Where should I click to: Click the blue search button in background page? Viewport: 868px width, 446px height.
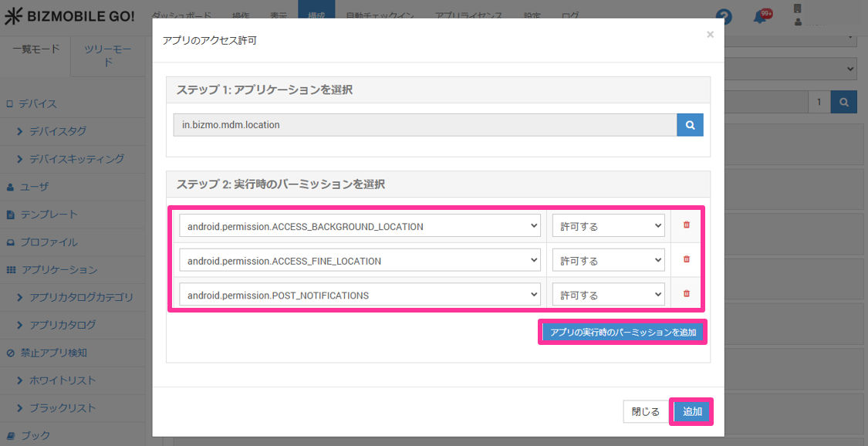pyautogui.click(x=843, y=102)
